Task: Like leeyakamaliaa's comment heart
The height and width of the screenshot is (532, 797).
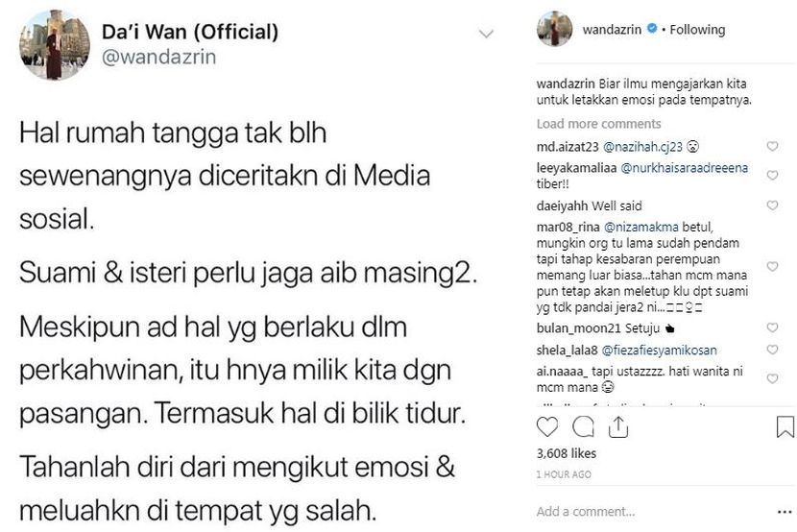Action: click(x=772, y=176)
